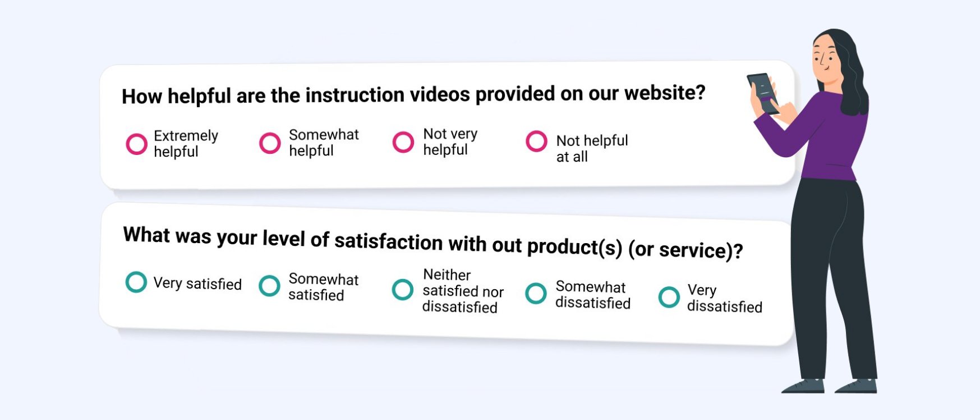Mark the "Not helpful at all" radio button
980x420 pixels.
(536, 141)
